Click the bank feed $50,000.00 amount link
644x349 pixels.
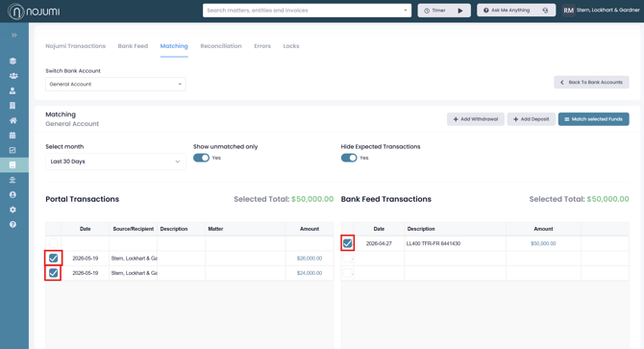pos(543,243)
